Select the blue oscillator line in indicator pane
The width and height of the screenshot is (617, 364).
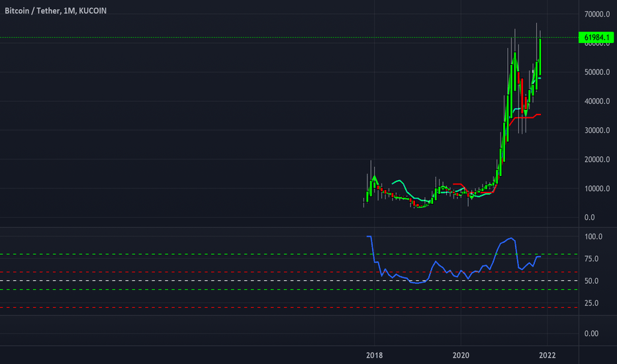click(x=453, y=259)
